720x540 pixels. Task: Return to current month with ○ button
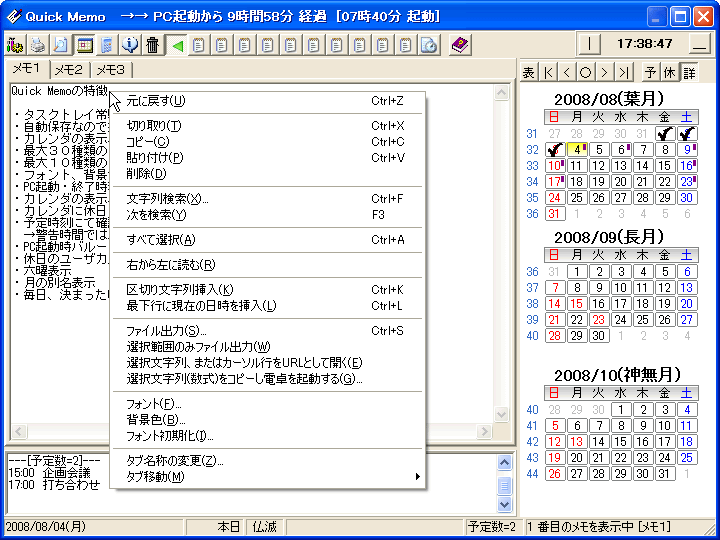(x=585, y=72)
